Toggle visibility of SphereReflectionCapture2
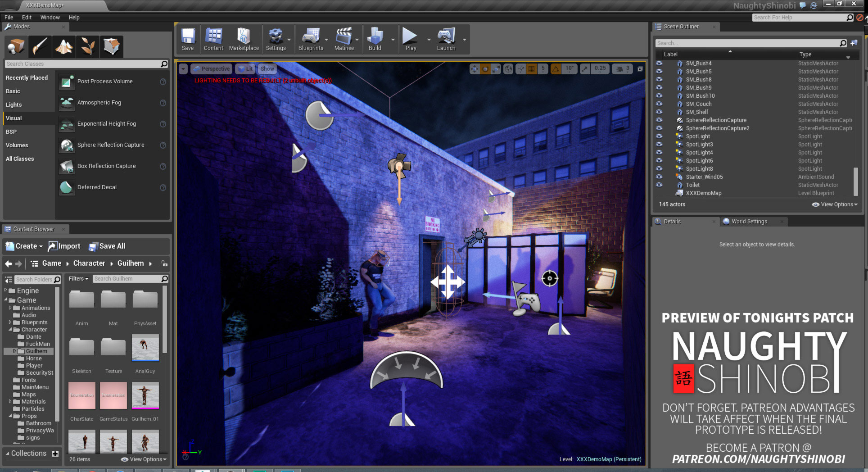The width and height of the screenshot is (868, 472). click(659, 128)
